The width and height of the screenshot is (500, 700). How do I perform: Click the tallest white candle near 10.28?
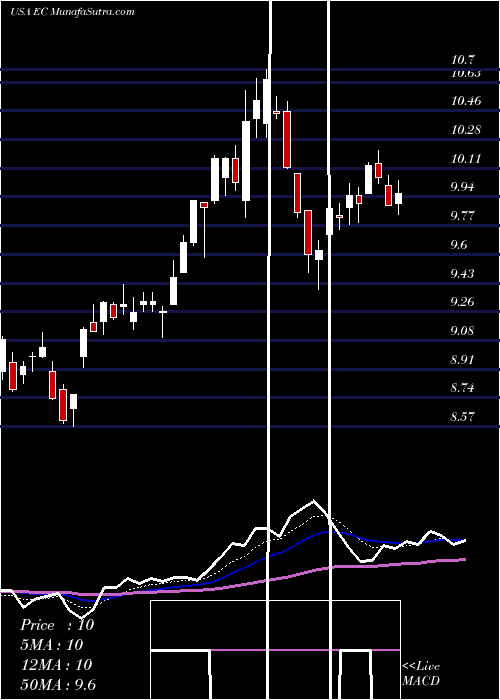tap(246, 161)
